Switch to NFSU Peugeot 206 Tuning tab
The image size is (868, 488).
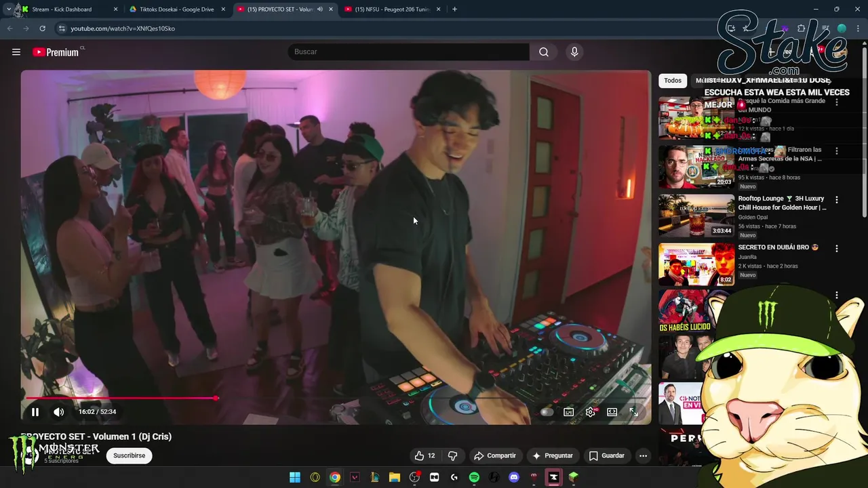392,9
